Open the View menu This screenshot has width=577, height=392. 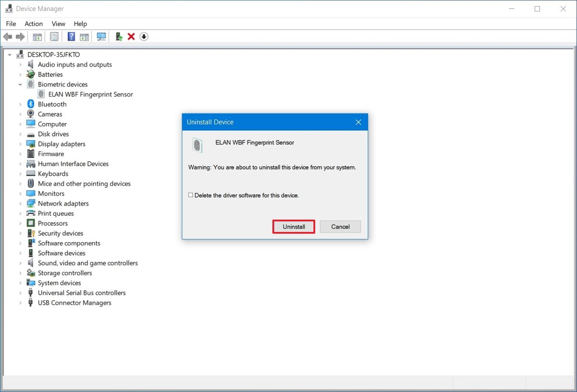[58, 24]
